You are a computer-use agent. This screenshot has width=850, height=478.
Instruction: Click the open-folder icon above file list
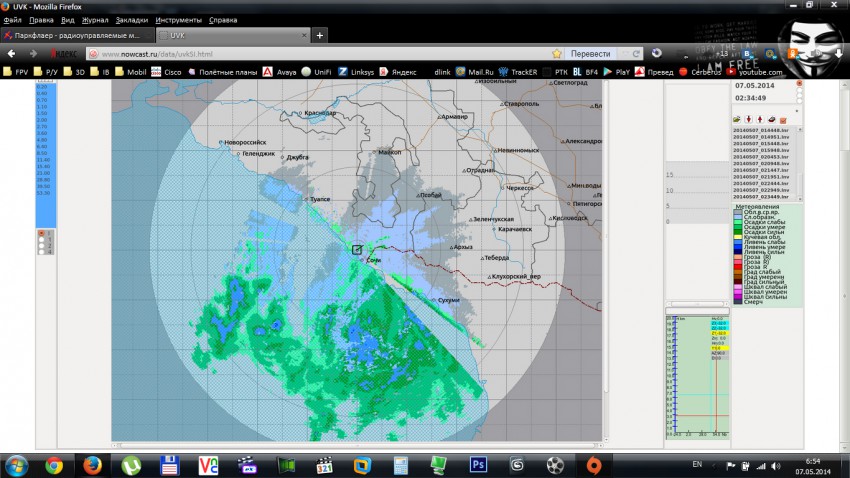[x=737, y=118]
